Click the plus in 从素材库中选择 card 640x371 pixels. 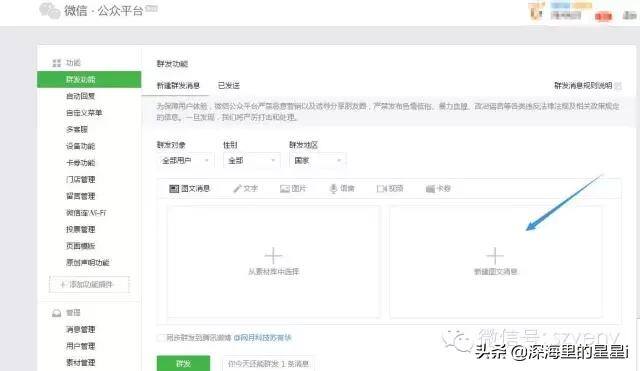point(273,255)
